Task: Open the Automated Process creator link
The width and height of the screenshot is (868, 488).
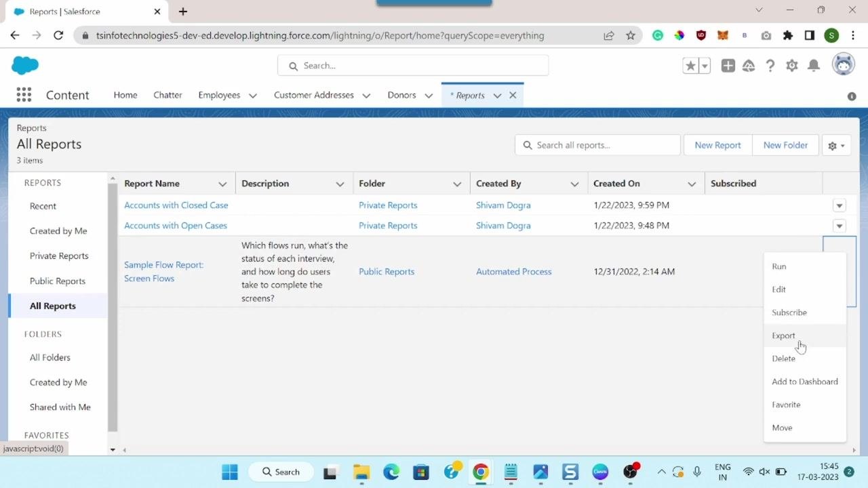Action: pyautogui.click(x=514, y=272)
